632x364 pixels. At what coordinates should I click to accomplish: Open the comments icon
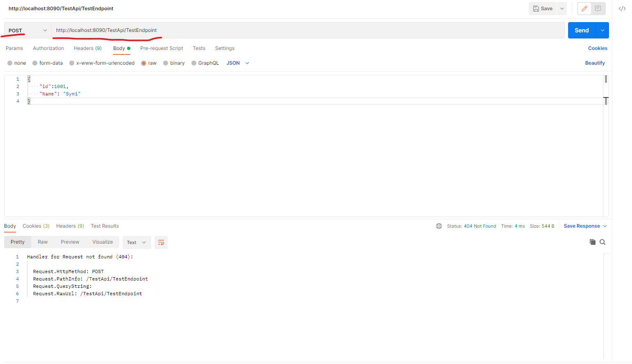pyautogui.click(x=598, y=9)
